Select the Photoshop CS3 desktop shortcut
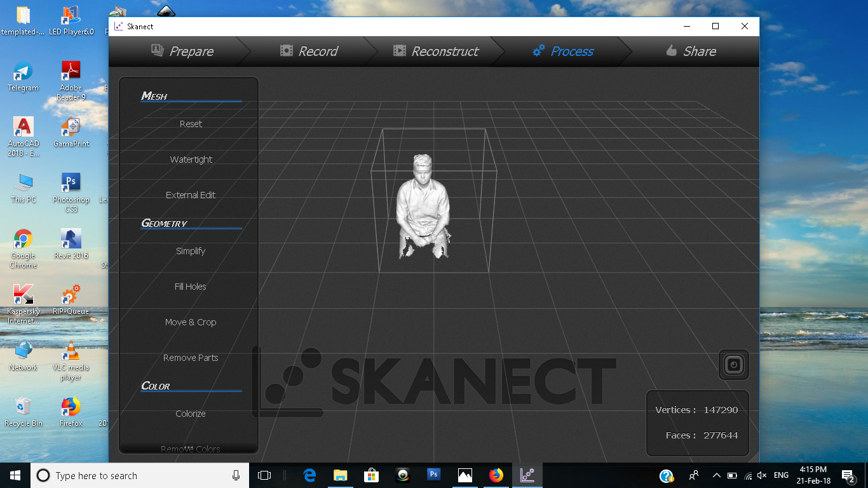 [x=71, y=193]
